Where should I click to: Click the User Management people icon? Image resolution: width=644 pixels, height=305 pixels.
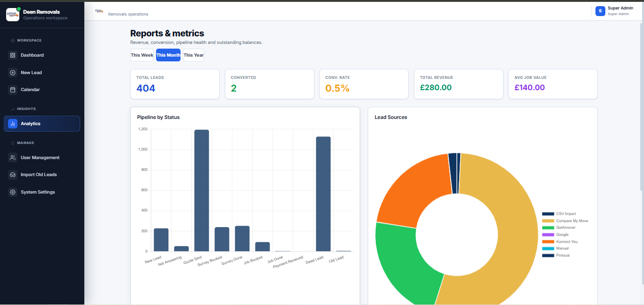13,158
